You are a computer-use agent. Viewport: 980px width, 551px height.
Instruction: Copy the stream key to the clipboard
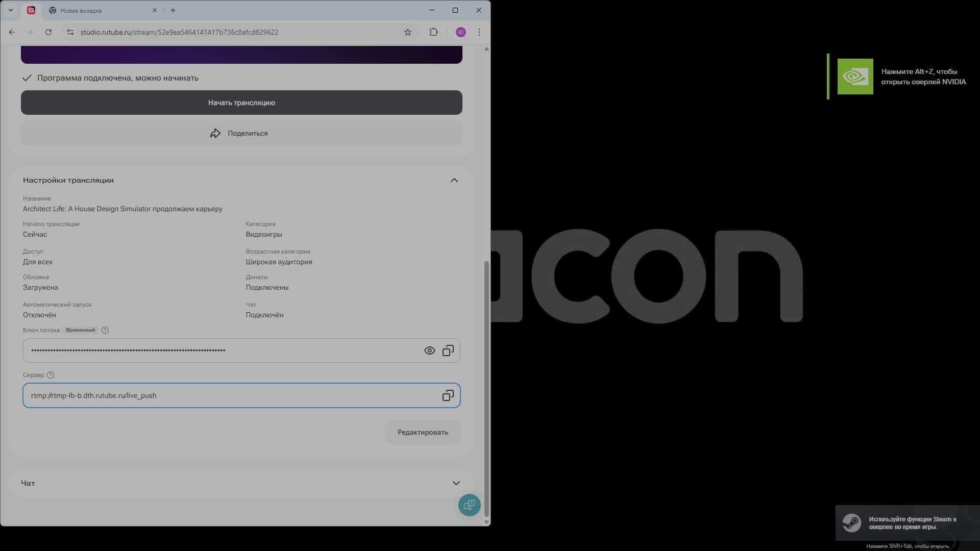(448, 350)
